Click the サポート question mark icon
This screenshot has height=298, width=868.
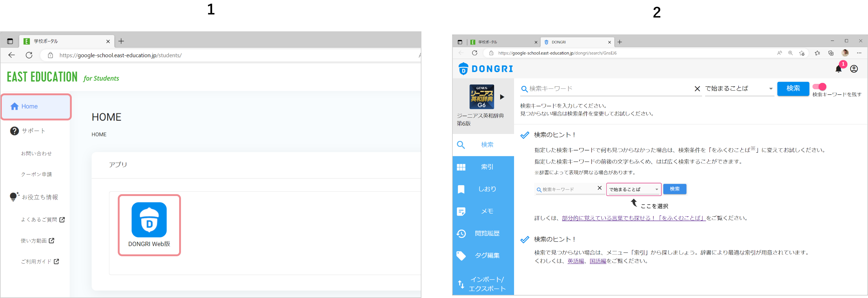14,131
